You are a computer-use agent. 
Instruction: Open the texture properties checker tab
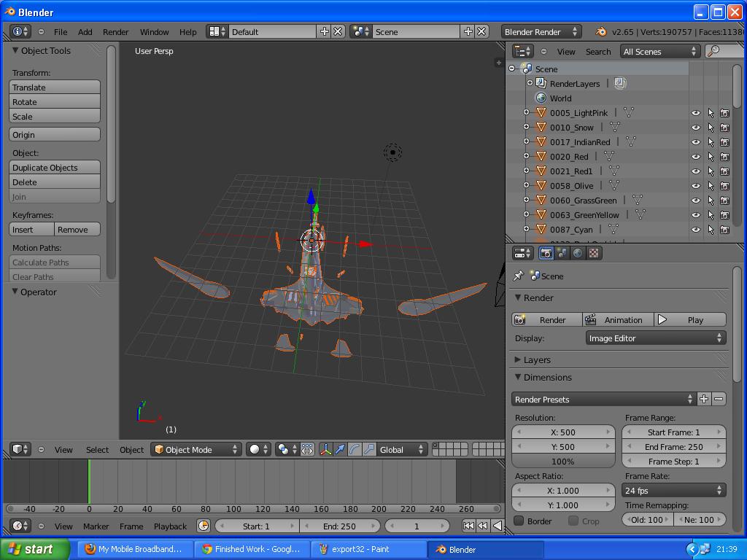point(594,253)
